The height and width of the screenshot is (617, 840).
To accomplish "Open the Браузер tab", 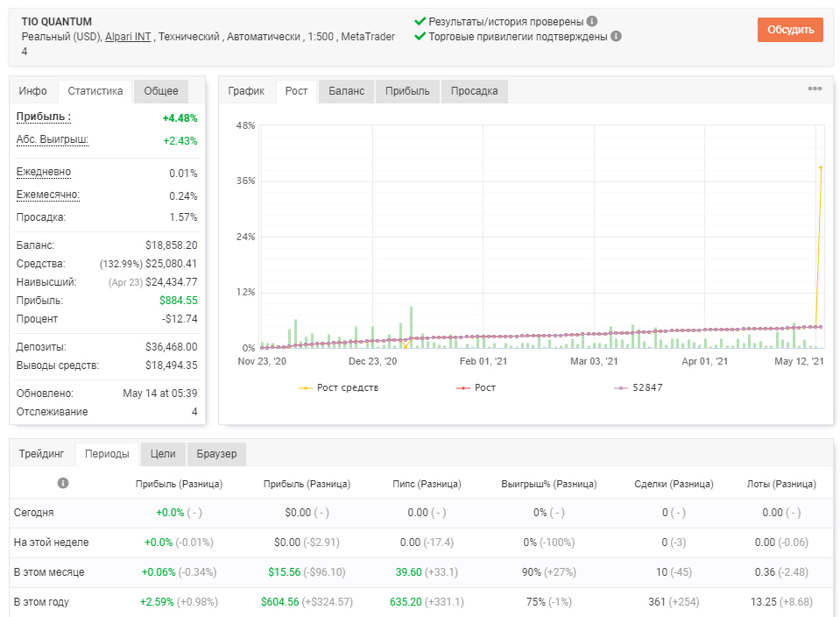I will [216, 453].
